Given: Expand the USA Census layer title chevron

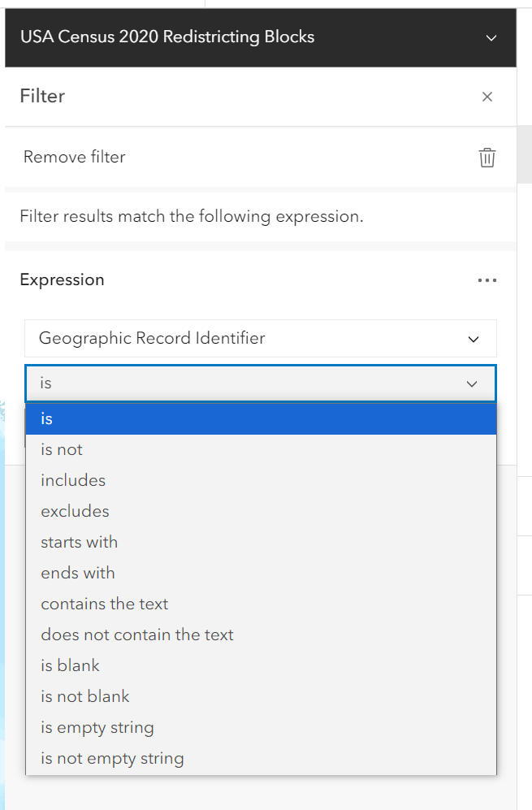Looking at the screenshot, I should point(491,37).
